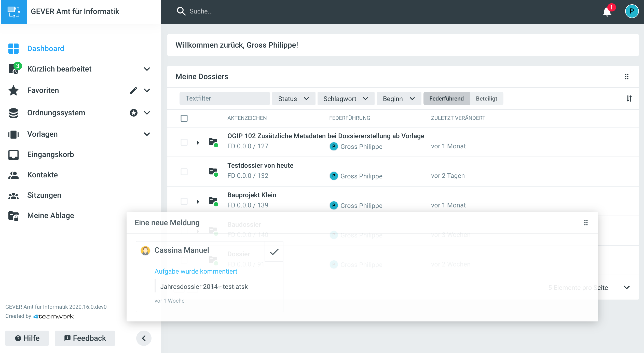This screenshot has height=353, width=644.
Task: Expand the Kürzlich bearbeitet section
Action: (147, 69)
